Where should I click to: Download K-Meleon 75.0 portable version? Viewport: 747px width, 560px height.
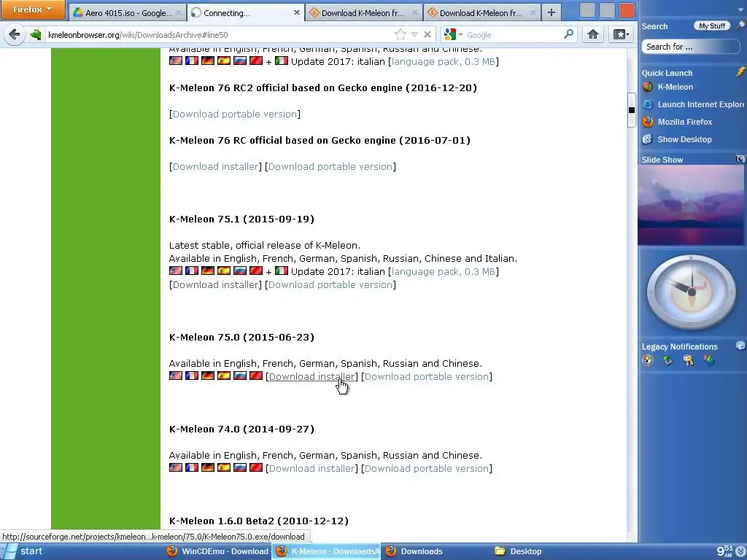(427, 377)
